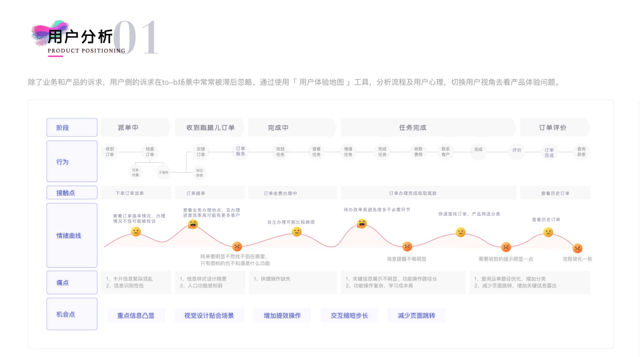Select the '查看任务' behavior node
This screenshot has width=644, height=357.
tap(317, 152)
